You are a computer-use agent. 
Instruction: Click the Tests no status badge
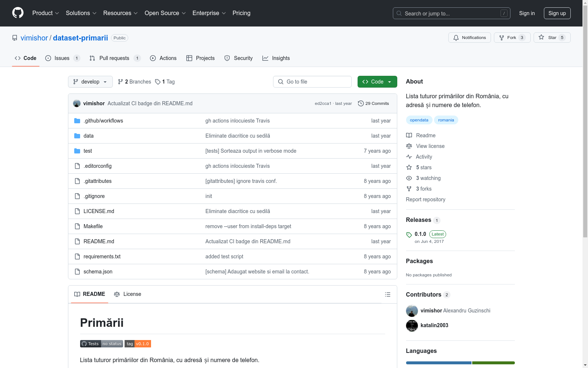101,344
